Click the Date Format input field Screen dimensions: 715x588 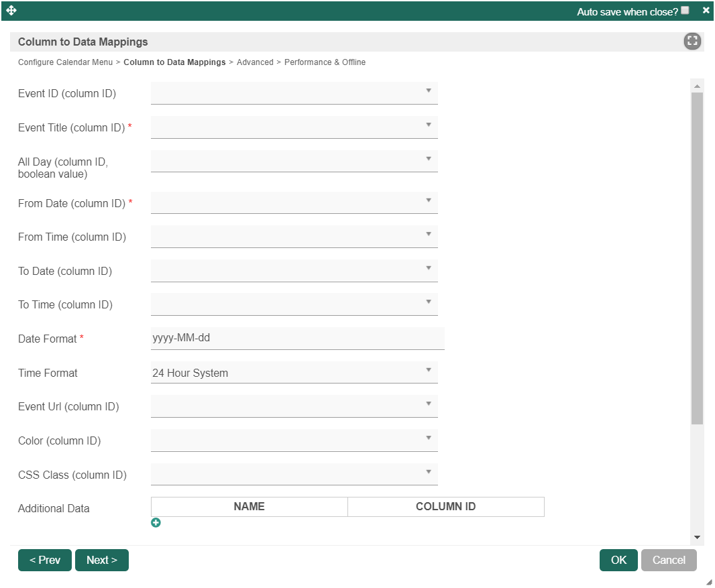[297, 339]
